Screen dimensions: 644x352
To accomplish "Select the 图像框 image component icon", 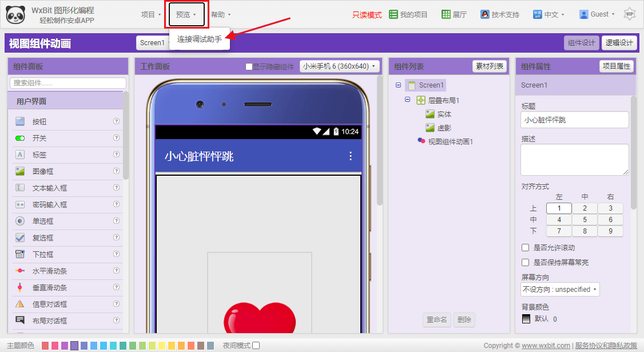I will [x=19, y=171].
